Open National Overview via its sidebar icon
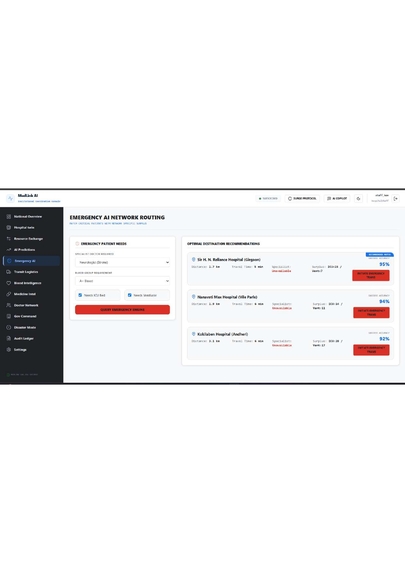Screen dimensions: 405x573 [x=9, y=217]
